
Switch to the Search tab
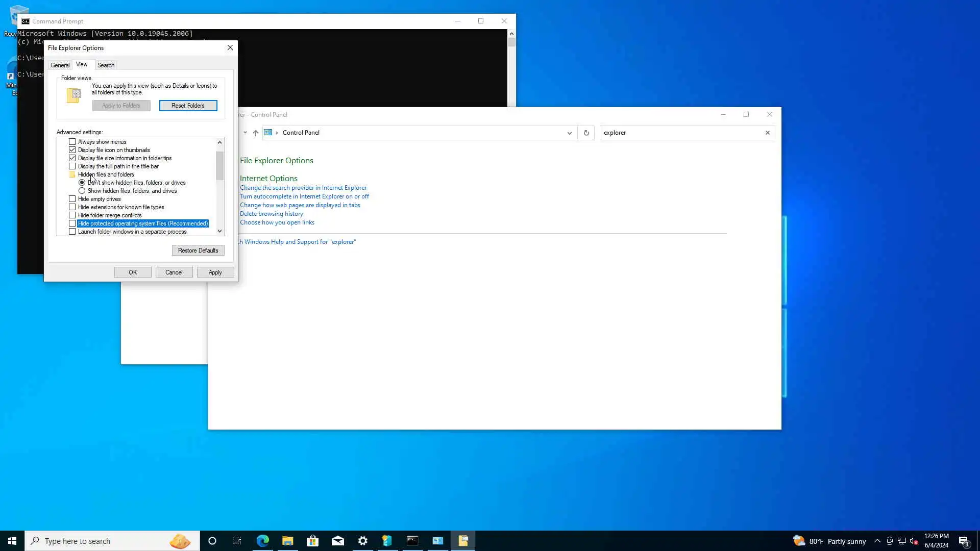(x=106, y=65)
